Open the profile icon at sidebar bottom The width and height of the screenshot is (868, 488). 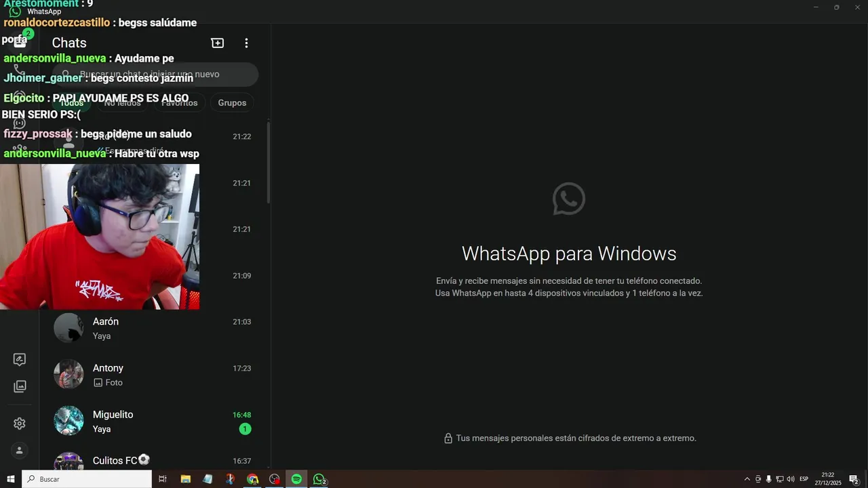tap(20, 451)
